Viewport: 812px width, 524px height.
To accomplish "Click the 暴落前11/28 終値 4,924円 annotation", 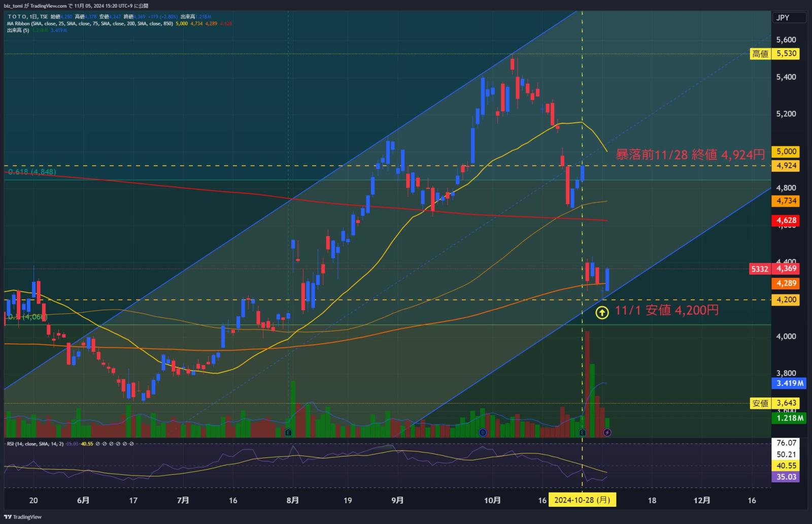I will (x=690, y=155).
